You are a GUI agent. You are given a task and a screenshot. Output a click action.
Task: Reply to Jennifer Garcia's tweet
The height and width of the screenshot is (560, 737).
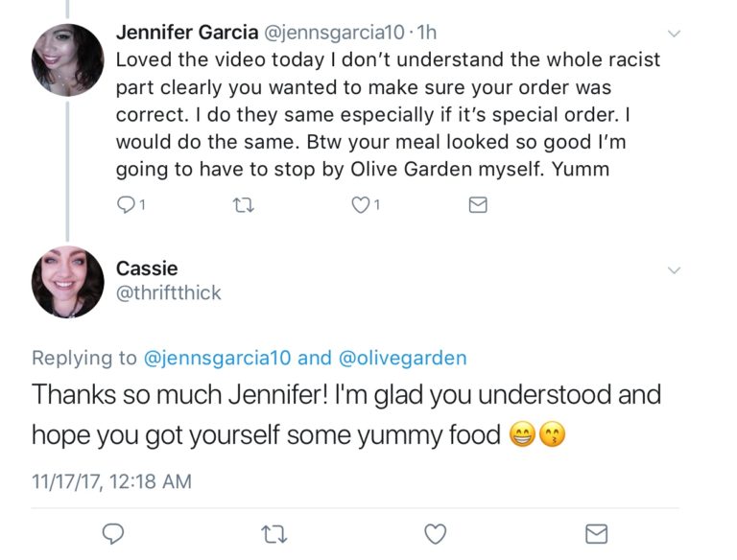click(126, 205)
